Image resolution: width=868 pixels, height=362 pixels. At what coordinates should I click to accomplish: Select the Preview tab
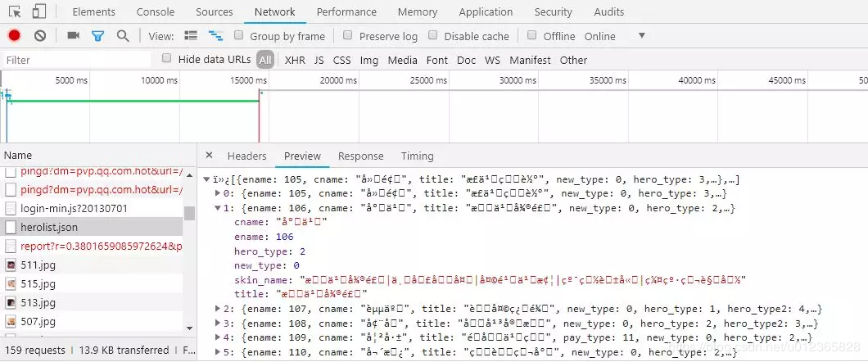pos(302,156)
